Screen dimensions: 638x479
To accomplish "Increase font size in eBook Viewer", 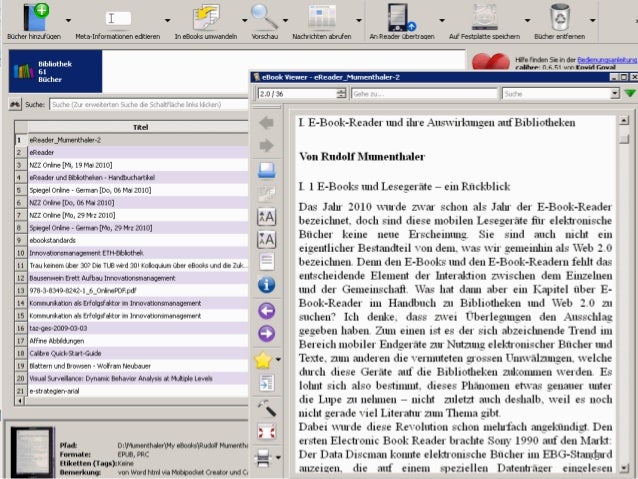I will click(x=267, y=217).
